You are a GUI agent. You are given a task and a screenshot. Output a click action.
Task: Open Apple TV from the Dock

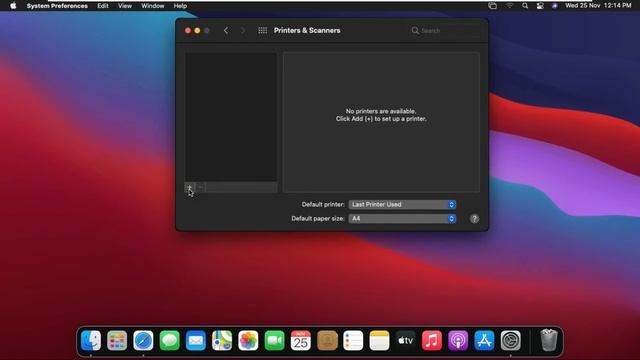tap(406, 340)
